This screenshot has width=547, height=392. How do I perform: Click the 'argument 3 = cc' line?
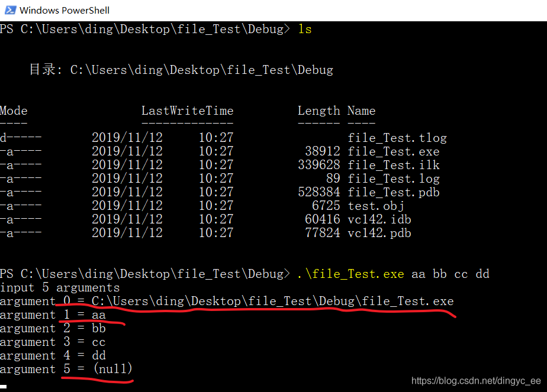53,342
